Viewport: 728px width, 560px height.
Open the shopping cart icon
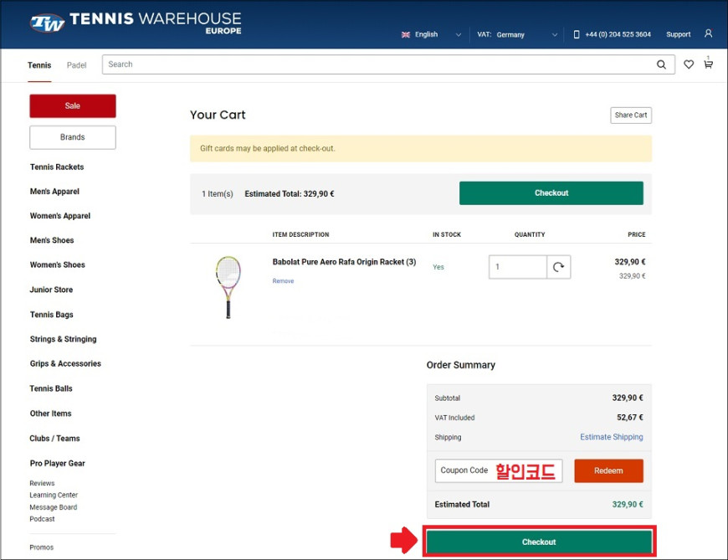[708, 64]
